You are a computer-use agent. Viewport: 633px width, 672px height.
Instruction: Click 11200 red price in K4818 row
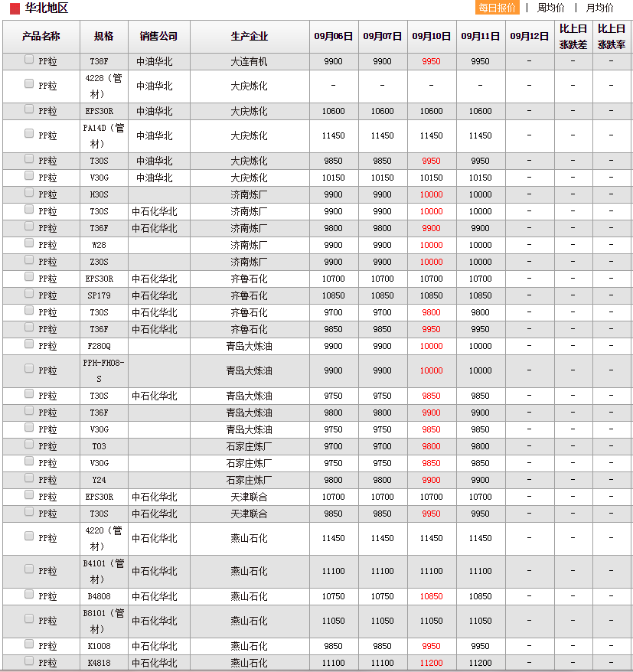[431, 663]
